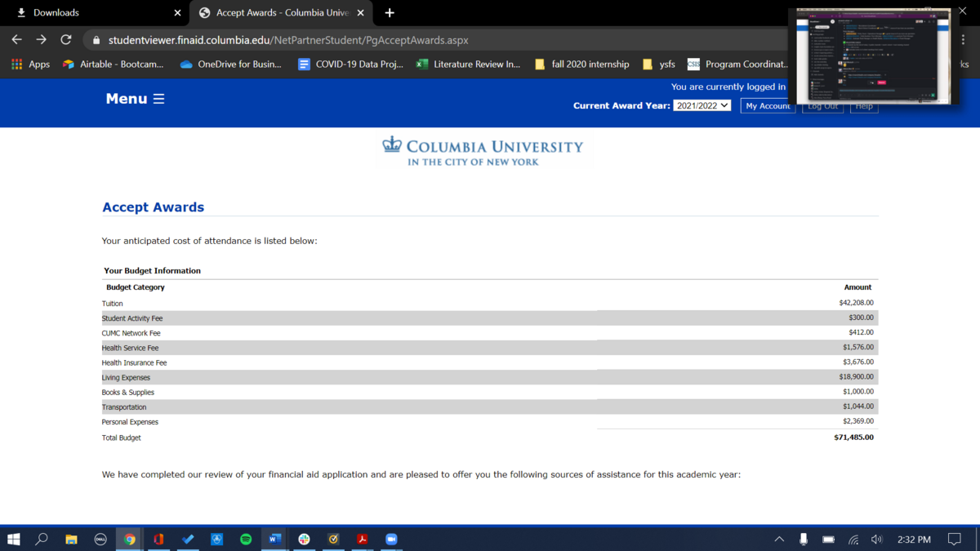Reload the page with the refresh icon
This screenshot has width=980, height=551.
point(66,39)
